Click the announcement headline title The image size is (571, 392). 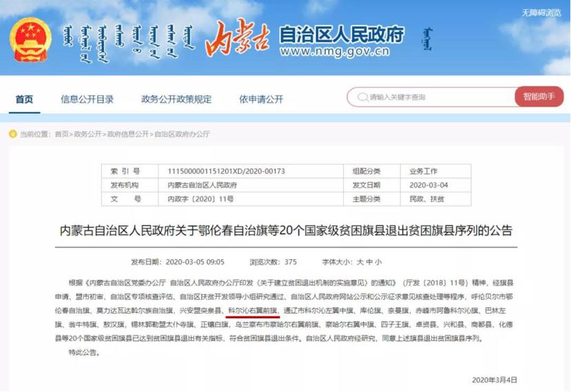[286, 230]
